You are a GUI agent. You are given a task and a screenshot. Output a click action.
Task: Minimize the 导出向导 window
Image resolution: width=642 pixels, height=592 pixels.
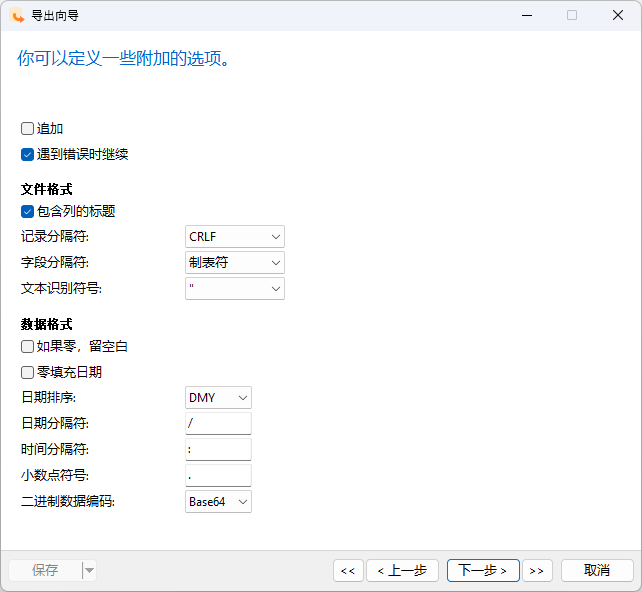click(x=527, y=16)
